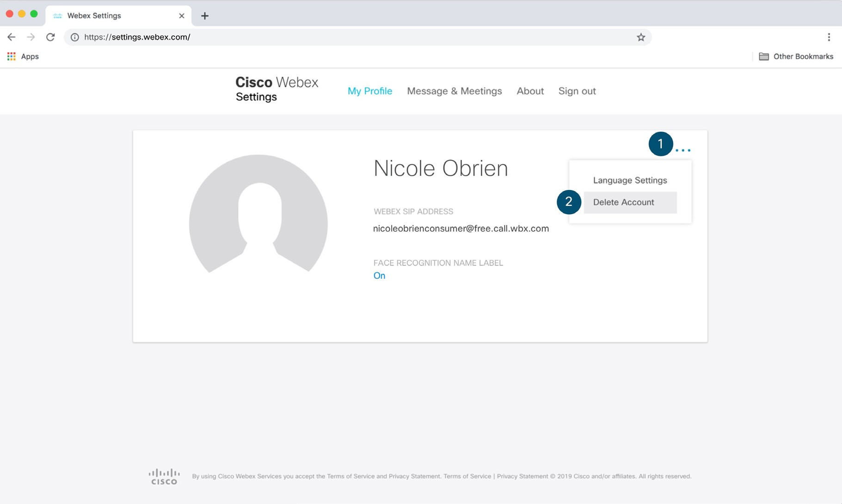Open a new browser tab
This screenshot has height=504, width=842.
pos(204,16)
